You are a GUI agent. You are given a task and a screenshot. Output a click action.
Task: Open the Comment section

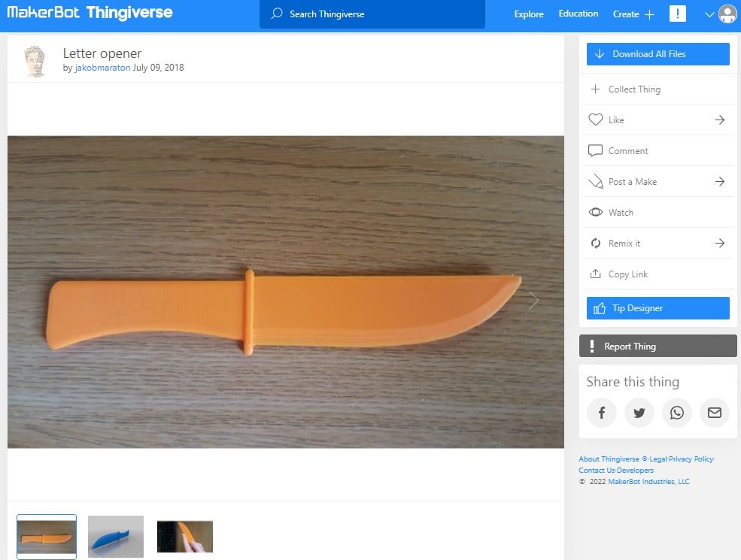pos(627,150)
